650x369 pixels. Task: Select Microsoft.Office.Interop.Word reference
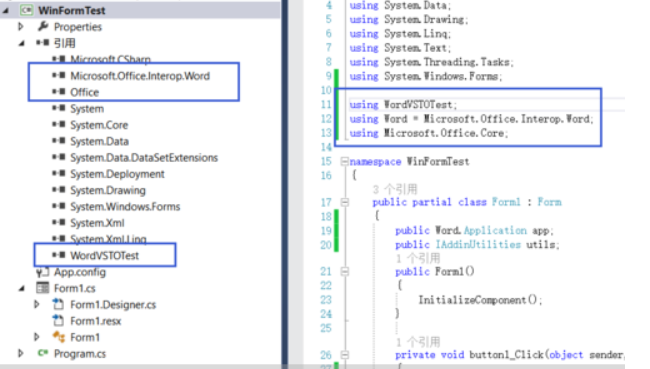(x=140, y=76)
